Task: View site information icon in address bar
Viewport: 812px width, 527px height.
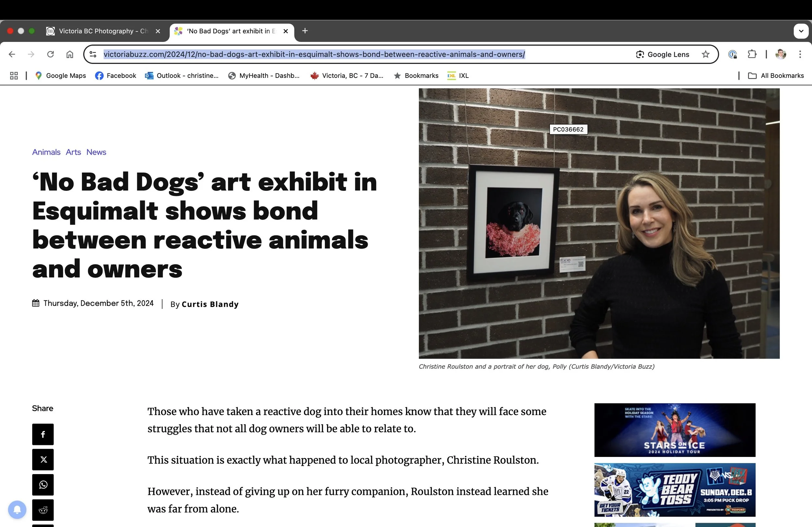Action: tap(93, 54)
